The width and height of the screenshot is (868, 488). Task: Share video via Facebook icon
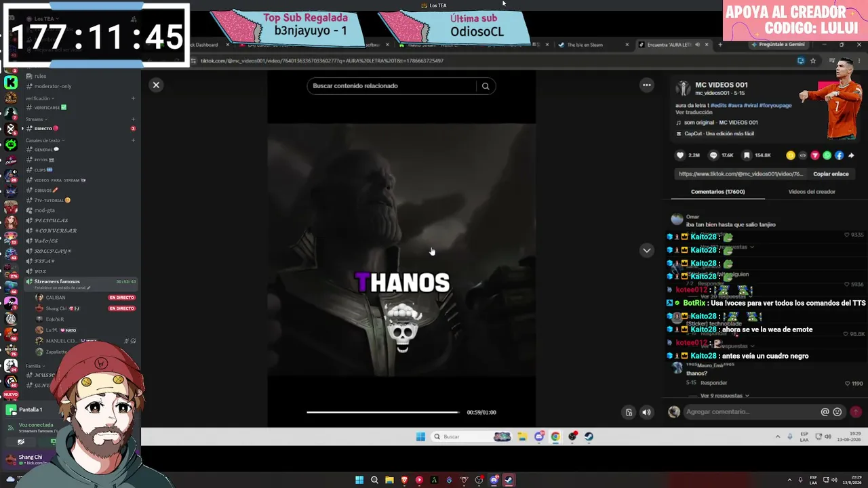pos(839,155)
